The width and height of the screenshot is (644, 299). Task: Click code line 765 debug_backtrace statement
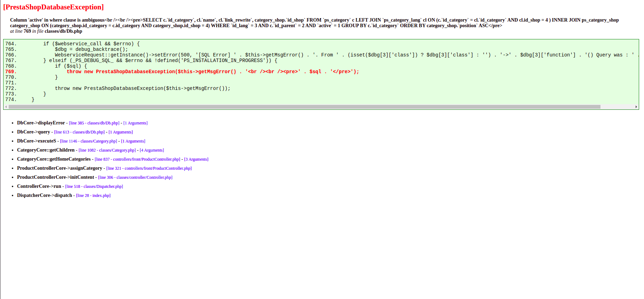91,49
